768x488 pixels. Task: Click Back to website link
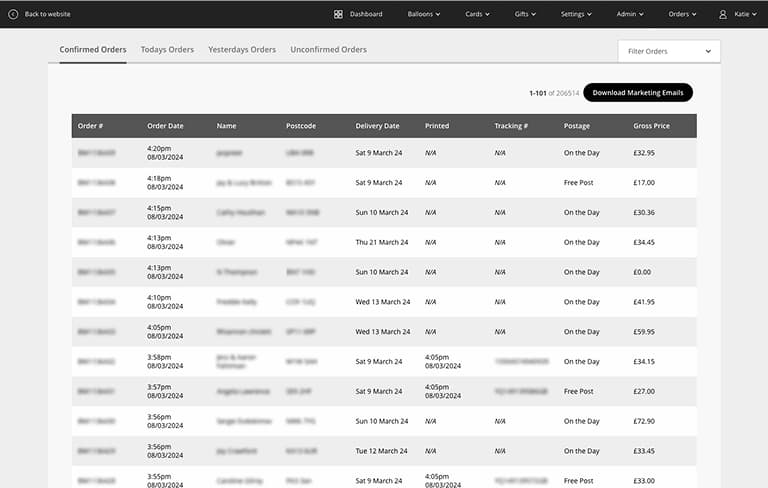[x=48, y=14]
